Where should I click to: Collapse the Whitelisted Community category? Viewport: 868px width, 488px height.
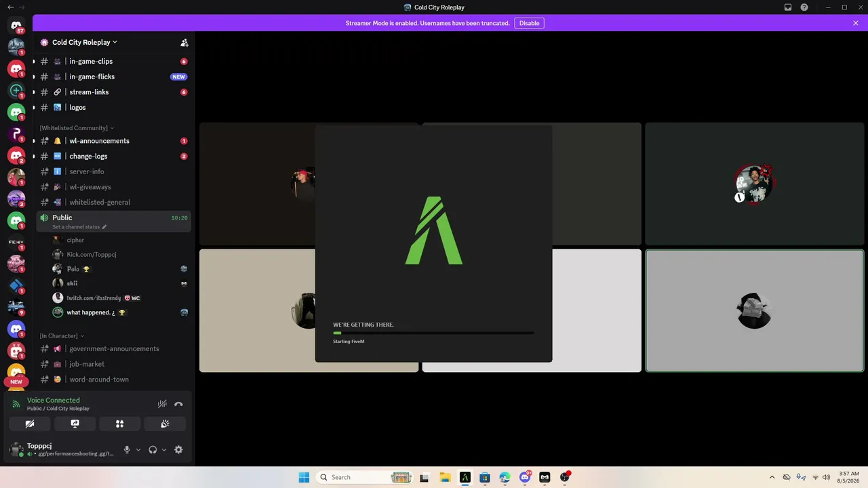tap(77, 127)
